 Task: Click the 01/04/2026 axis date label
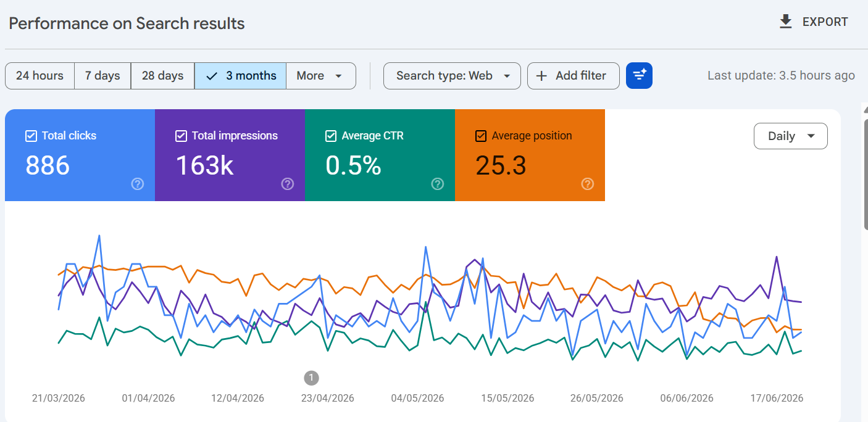coord(148,398)
